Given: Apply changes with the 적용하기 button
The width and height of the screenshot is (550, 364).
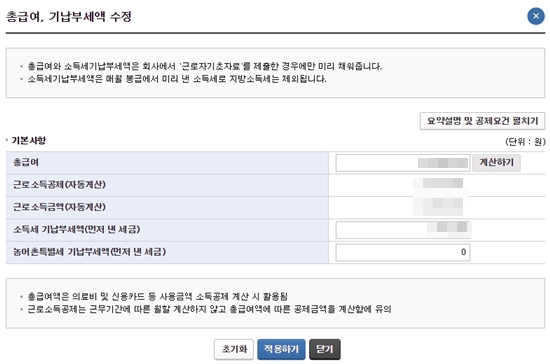Looking at the screenshot, I should click(281, 349).
